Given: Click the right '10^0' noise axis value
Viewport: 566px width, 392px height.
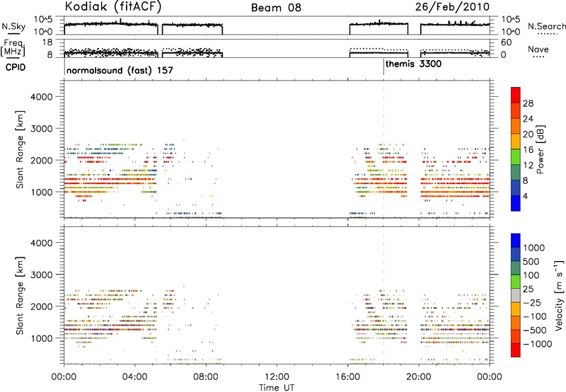Looking at the screenshot, I should [x=510, y=32].
